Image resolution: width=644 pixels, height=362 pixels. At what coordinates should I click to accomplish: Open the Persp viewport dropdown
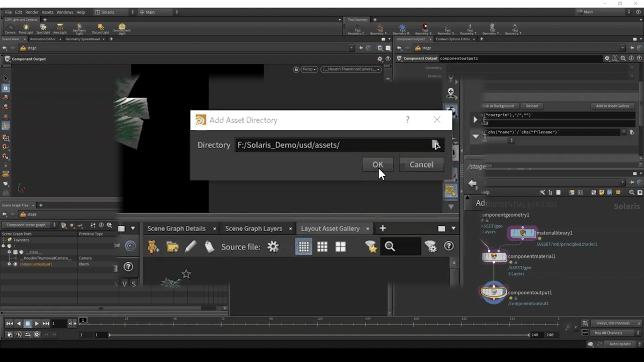310,69
